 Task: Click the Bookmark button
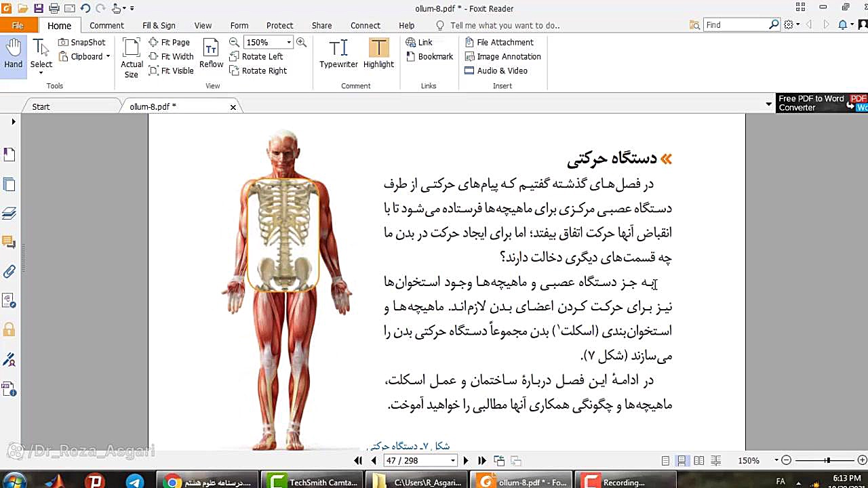pyautogui.click(x=429, y=56)
